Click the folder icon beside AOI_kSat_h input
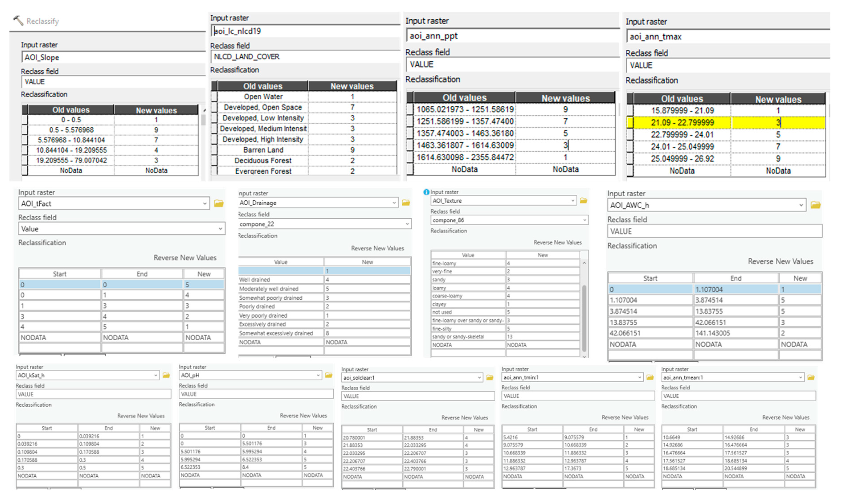 click(x=166, y=375)
